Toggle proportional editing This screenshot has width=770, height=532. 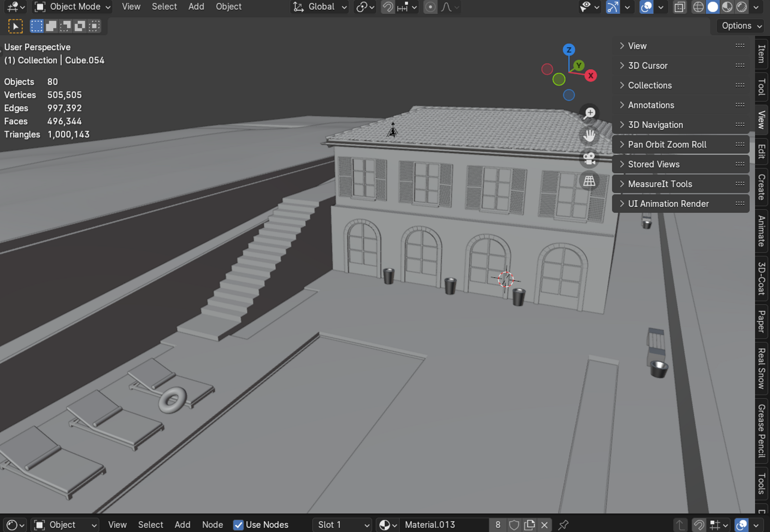click(430, 7)
